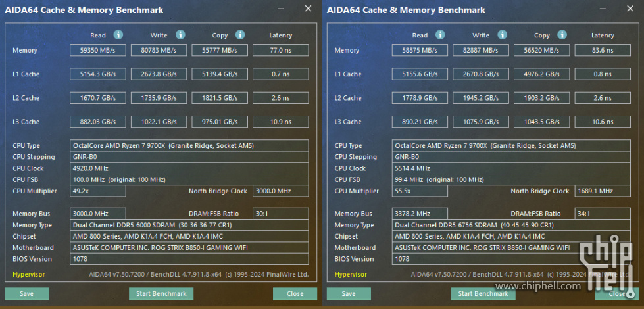
Task: Click the Write info icon in the DDR5-6000 window
Action: (180, 35)
